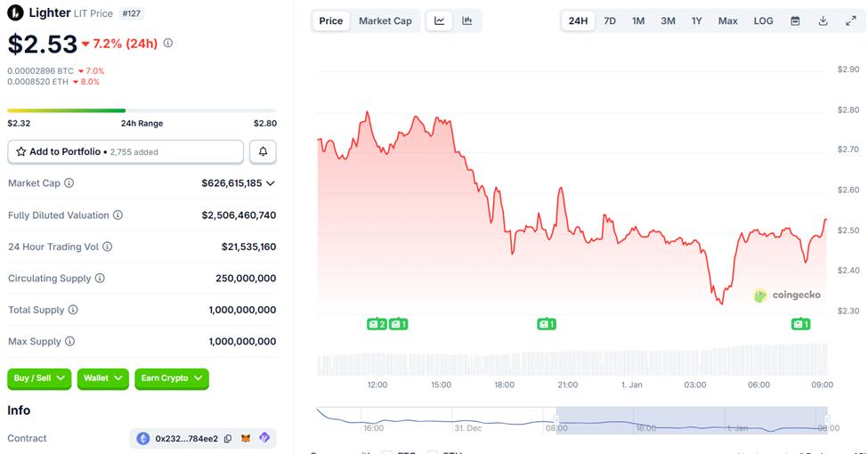Switch to the Market Cap tab

click(x=385, y=20)
